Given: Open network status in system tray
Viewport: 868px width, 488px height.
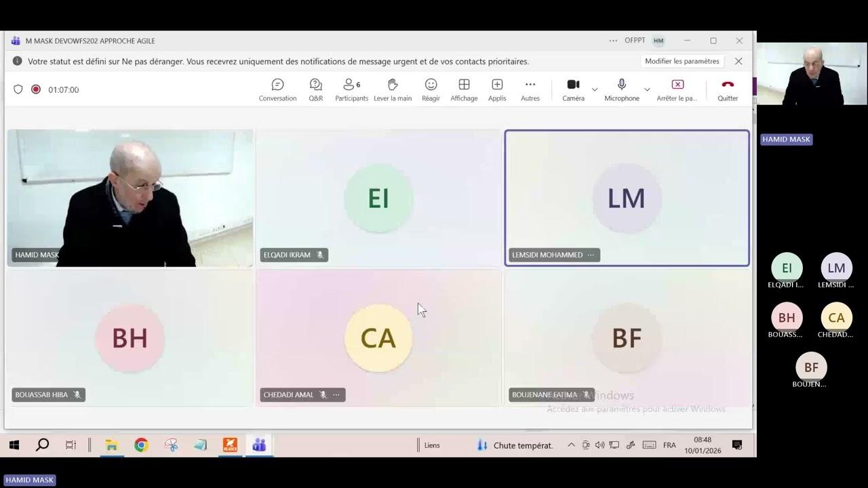Looking at the screenshot, I should tap(614, 445).
